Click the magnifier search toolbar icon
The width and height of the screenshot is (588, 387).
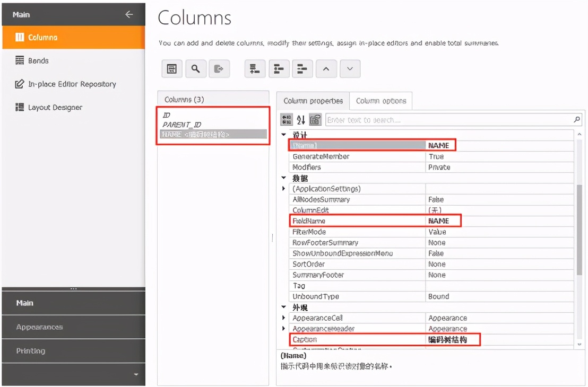[x=196, y=68]
